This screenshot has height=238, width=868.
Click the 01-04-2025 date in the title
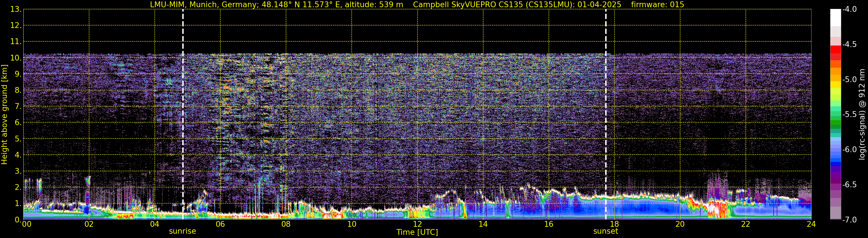[599, 4]
